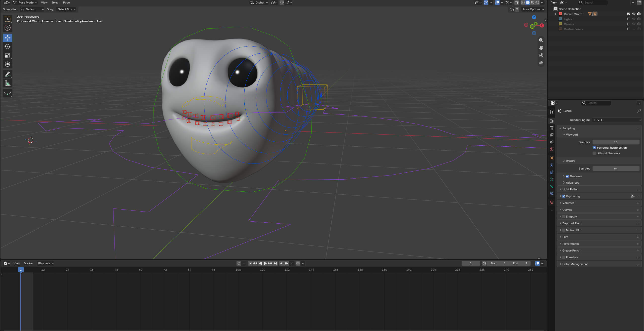Viewport: 644px width, 331px height.
Task: Open the Render Engine EEVEE dropdown
Action: [x=617, y=120]
